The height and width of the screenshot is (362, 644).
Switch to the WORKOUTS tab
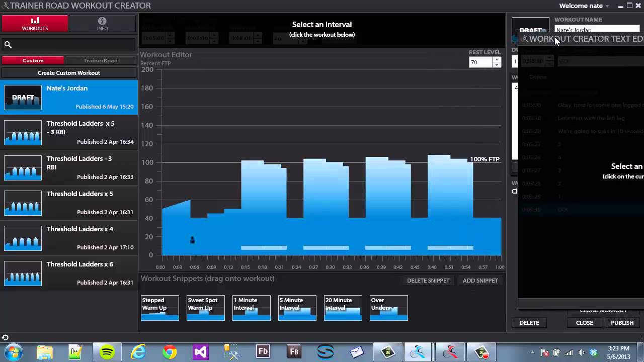tap(35, 24)
